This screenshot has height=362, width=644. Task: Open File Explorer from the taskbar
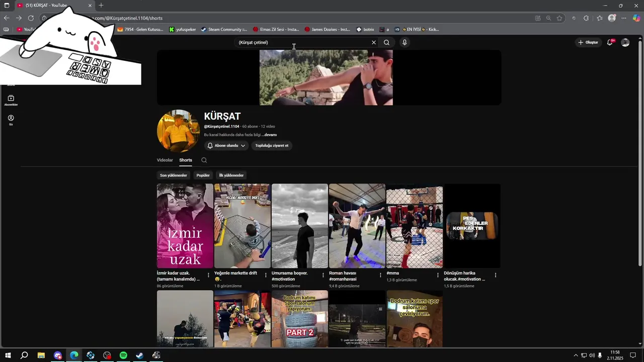(41, 355)
